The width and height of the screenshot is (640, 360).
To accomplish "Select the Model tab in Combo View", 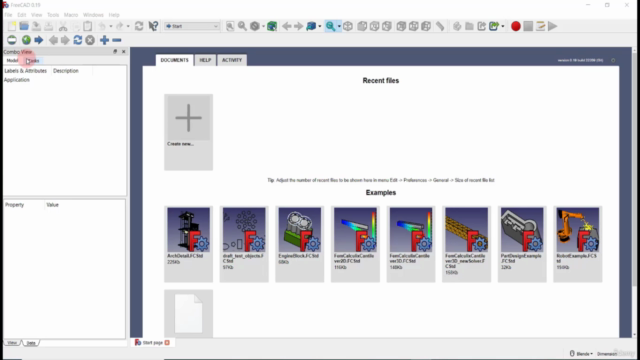I will pos(12,60).
